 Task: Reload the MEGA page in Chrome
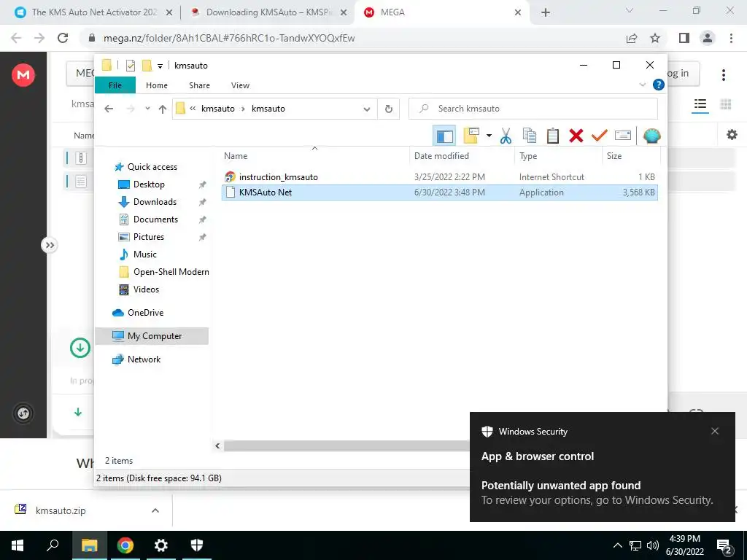[x=63, y=38]
